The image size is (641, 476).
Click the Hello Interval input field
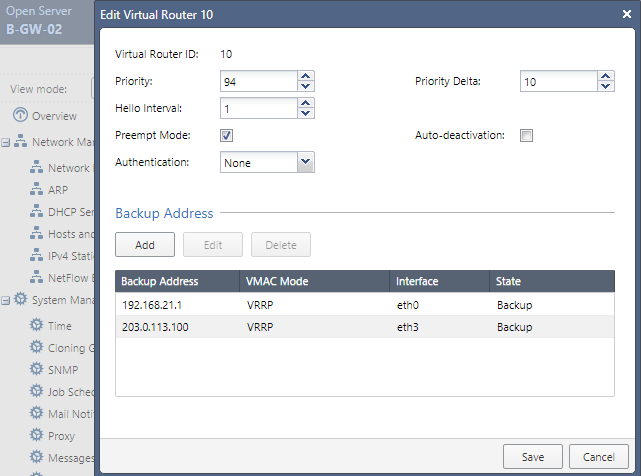[257, 108]
